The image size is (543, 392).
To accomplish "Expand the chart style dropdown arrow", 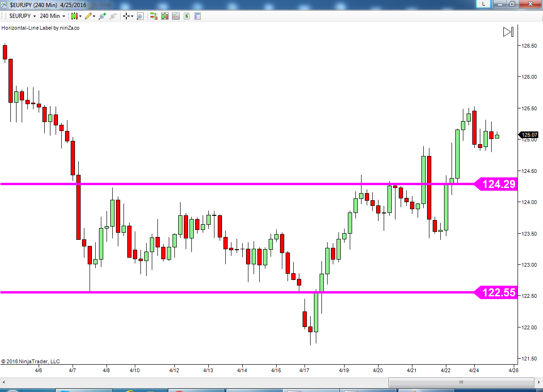I will coord(80,16).
